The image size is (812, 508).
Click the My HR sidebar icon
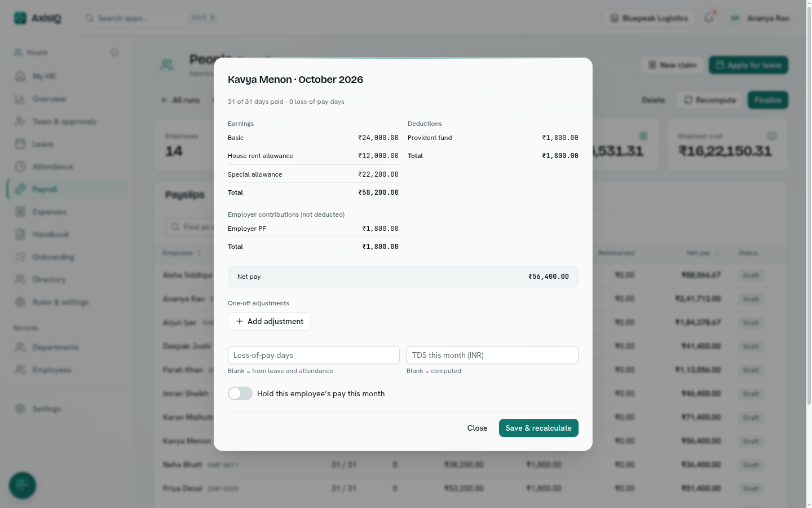pyautogui.click(x=20, y=76)
